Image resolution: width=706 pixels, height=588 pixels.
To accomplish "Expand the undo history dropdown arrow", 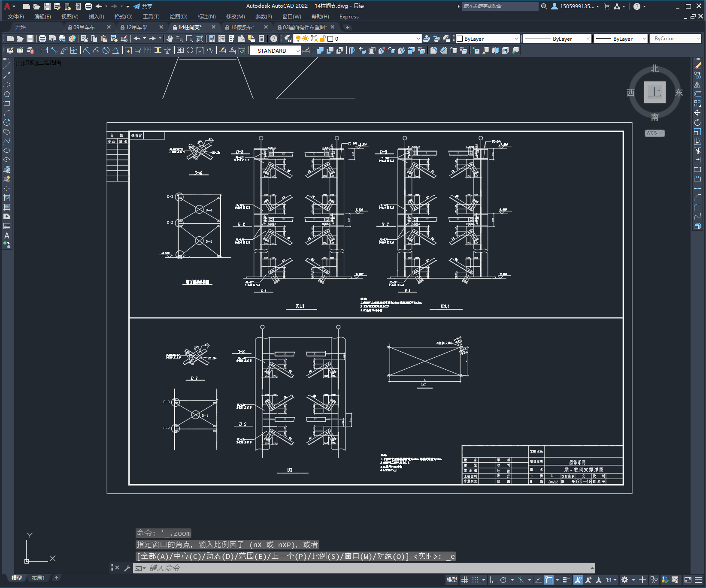I will tap(144, 39).
